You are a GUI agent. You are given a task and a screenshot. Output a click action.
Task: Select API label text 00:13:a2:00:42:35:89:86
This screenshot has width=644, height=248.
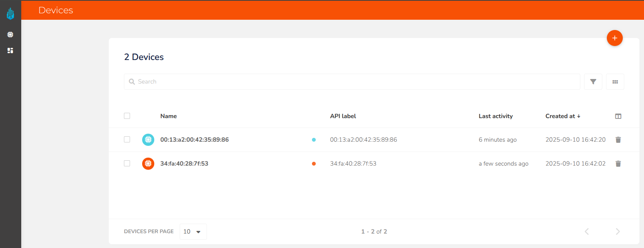click(x=364, y=140)
